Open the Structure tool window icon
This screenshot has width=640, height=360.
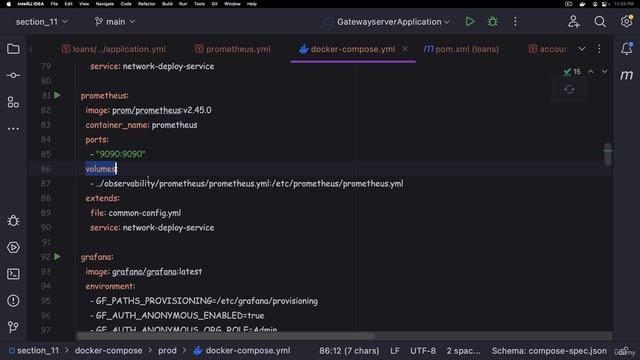pyautogui.click(x=13, y=102)
